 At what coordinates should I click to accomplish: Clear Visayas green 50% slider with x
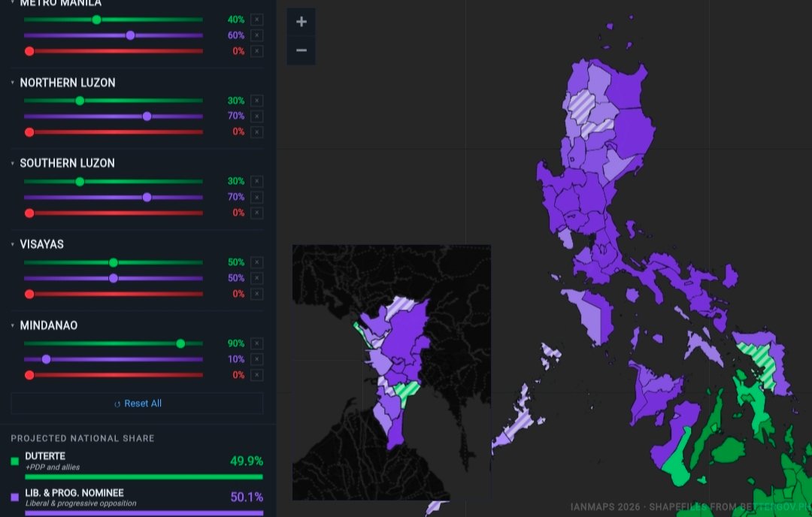point(257,262)
